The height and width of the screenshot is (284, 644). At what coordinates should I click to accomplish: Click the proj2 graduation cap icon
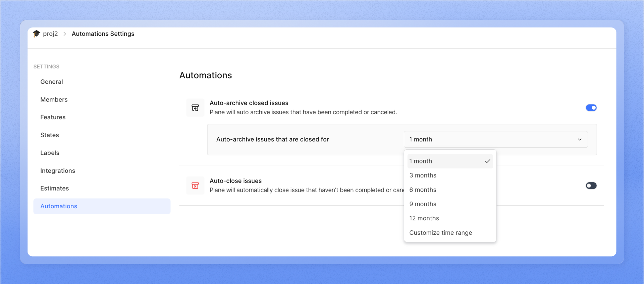(36, 33)
